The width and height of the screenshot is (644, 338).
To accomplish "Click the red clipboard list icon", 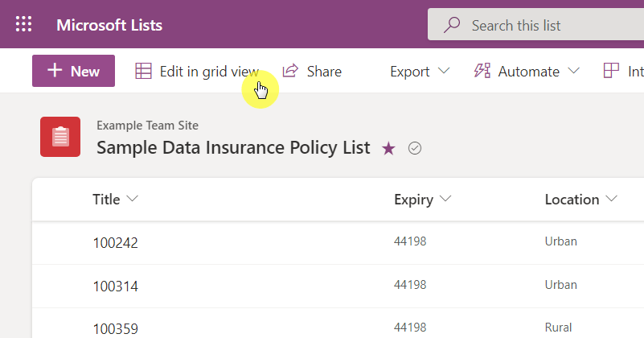I will [60, 137].
